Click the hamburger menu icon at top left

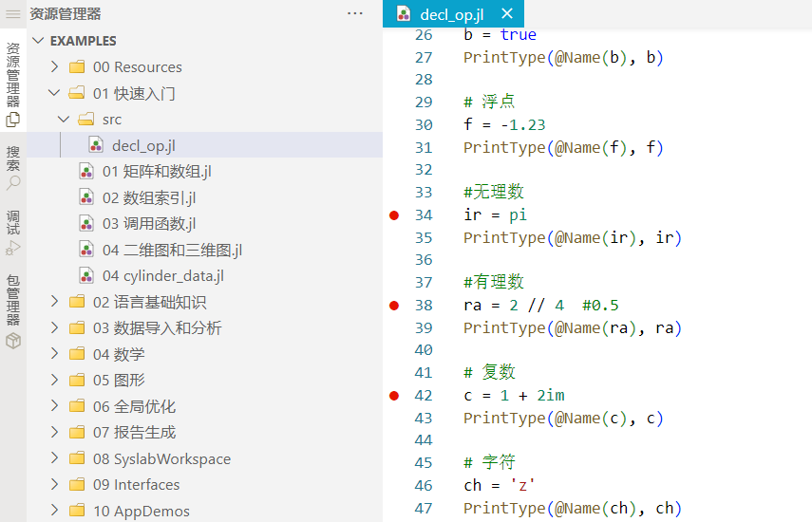[13, 14]
